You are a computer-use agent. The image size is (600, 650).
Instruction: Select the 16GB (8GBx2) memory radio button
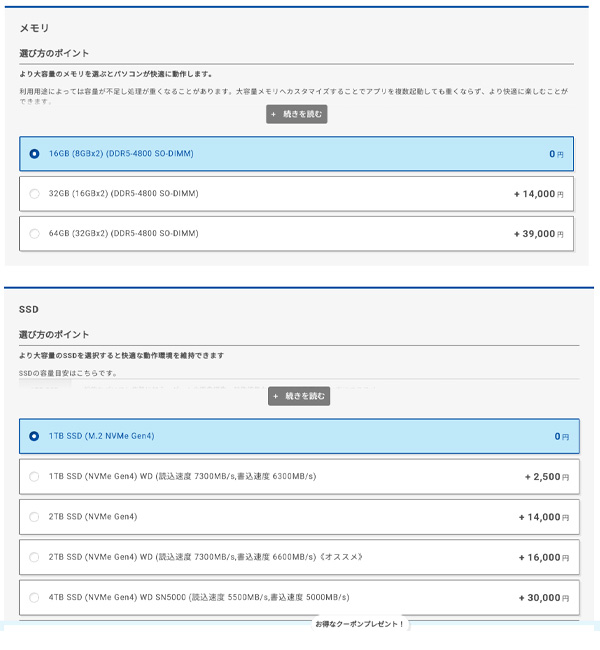point(35,154)
